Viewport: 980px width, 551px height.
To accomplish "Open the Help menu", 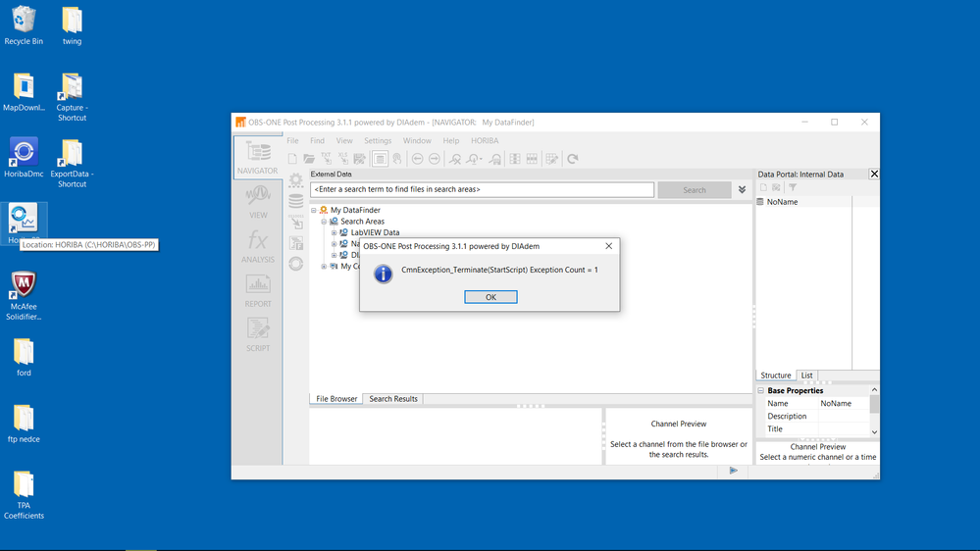I will point(450,140).
